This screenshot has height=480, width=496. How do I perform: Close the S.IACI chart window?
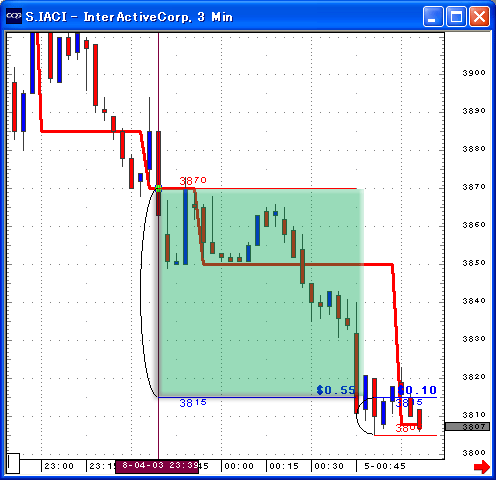[479, 16]
